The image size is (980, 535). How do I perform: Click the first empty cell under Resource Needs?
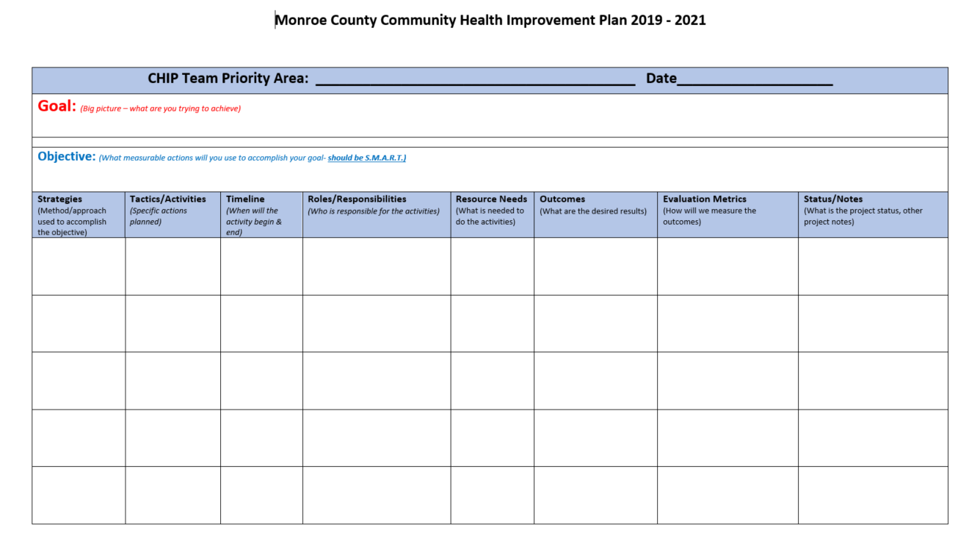point(493,266)
